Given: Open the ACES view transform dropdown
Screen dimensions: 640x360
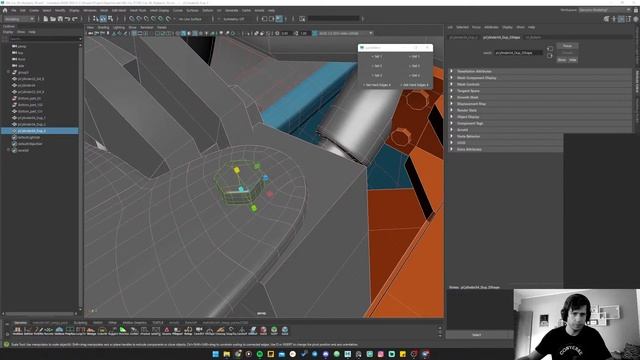Looking at the screenshot, I should pyautogui.click(x=345, y=33).
